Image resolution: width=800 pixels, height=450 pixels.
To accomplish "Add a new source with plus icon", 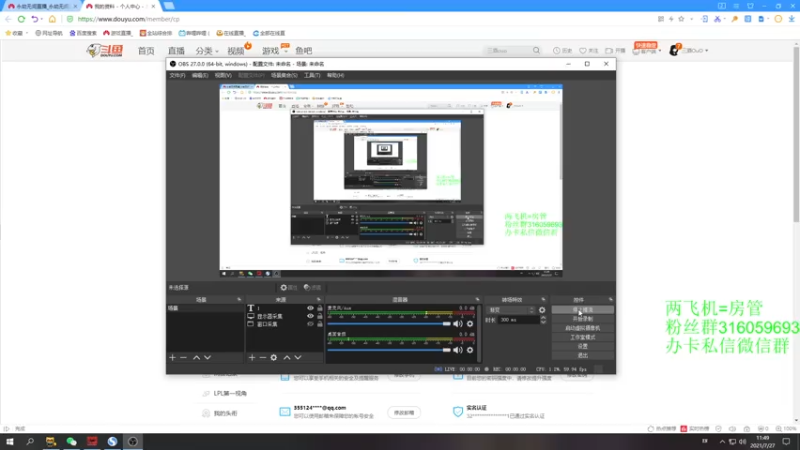I will pyautogui.click(x=252, y=358).
